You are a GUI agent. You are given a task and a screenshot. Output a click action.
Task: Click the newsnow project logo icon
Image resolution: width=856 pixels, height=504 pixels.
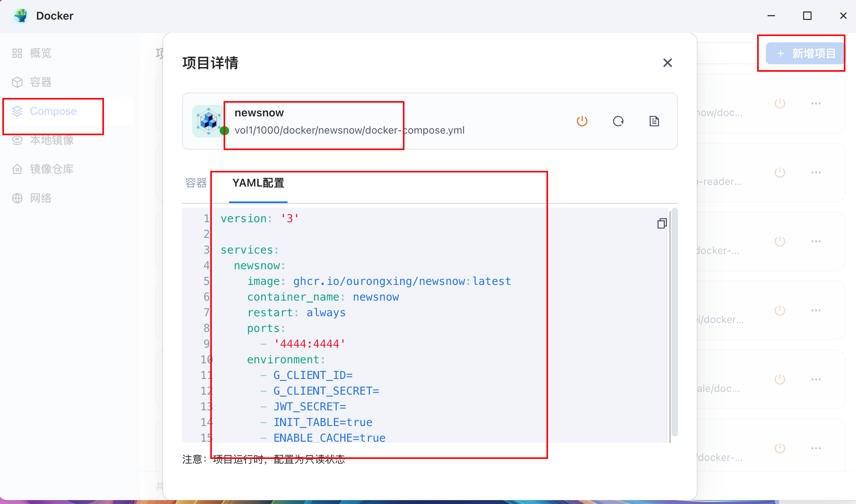[x=209, y=121]
